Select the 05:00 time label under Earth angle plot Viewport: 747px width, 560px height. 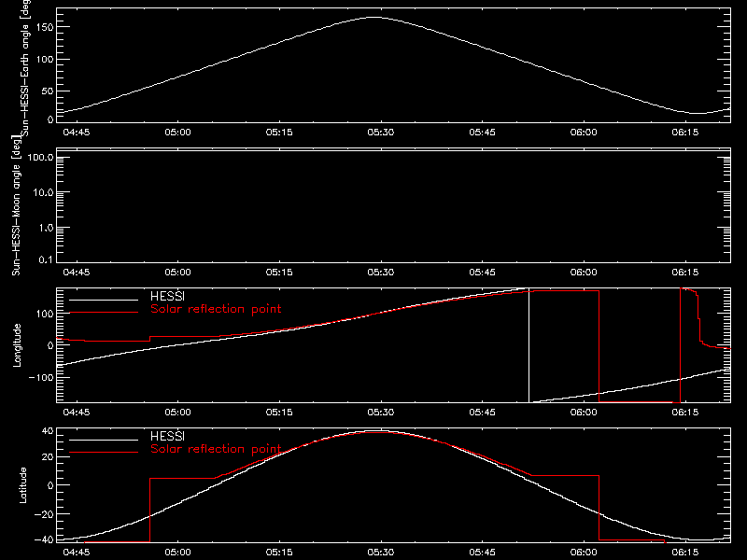[177, 132]
